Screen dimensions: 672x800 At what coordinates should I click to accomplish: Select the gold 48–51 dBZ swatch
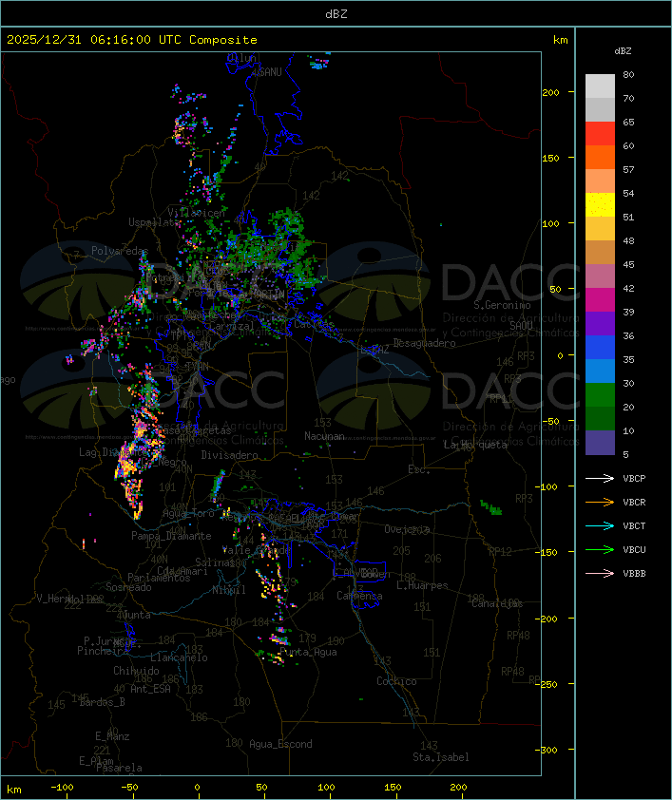click(600, 229)
